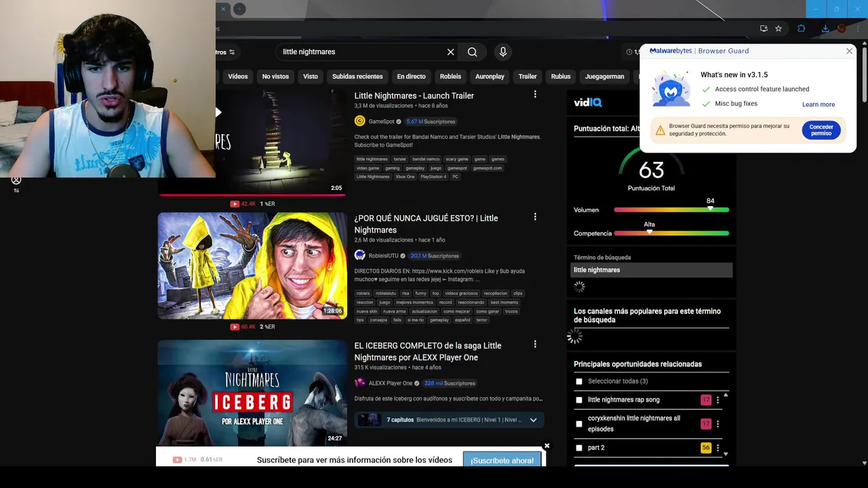This screenshot has width=868, height=488.
Task: Open filters icon beside the search box
Action: point(232,52)
